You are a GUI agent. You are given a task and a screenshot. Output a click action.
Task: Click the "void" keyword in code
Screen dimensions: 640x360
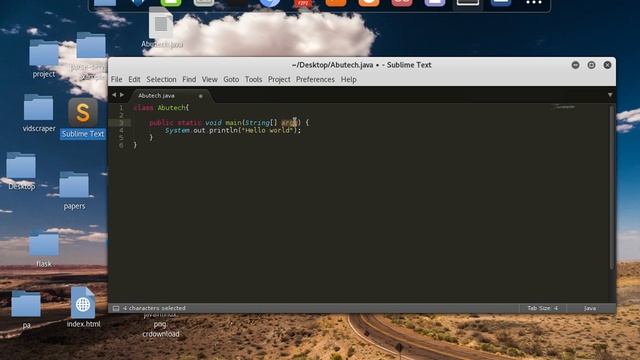point(213,122)
